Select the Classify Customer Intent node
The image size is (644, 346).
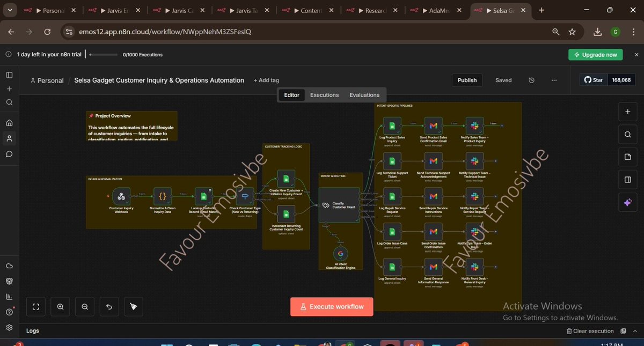click(x=340, y=205)
